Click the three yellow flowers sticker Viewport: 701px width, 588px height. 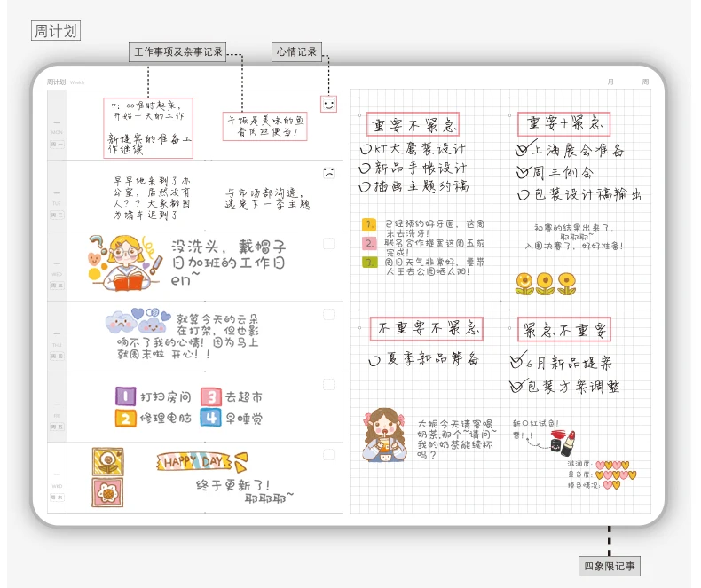click(x=546, y=284)
